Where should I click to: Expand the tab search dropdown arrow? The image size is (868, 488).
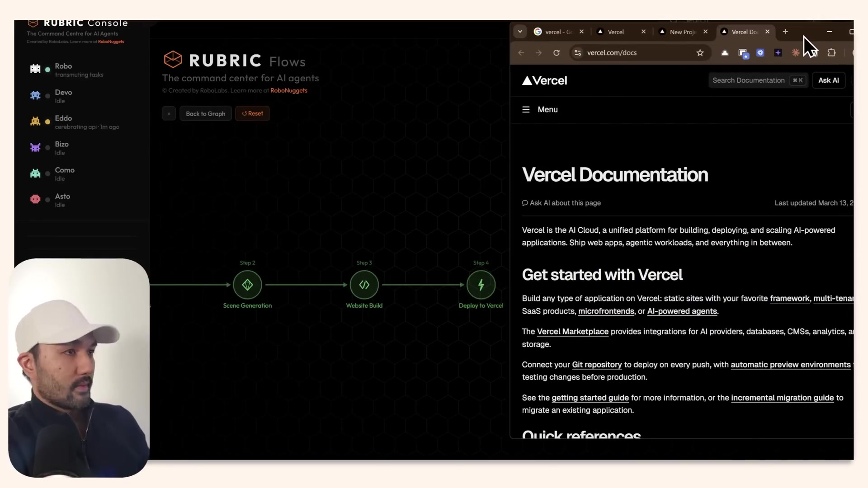point(520,32)
